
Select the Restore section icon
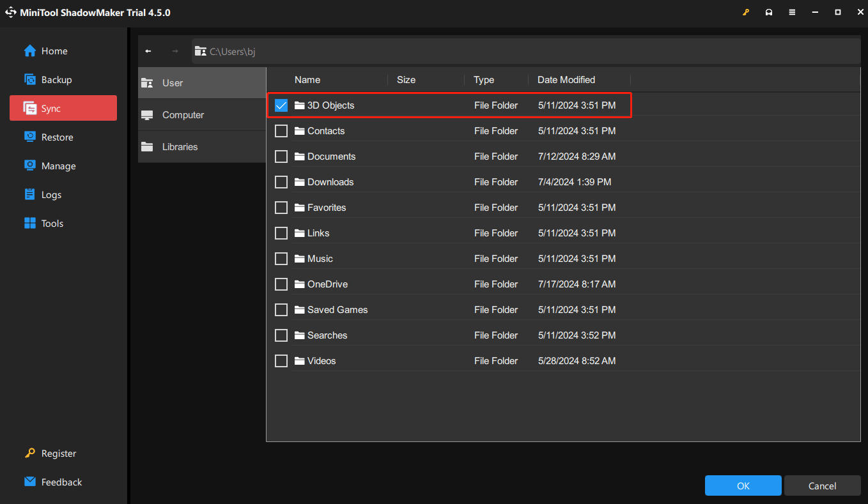31,137
